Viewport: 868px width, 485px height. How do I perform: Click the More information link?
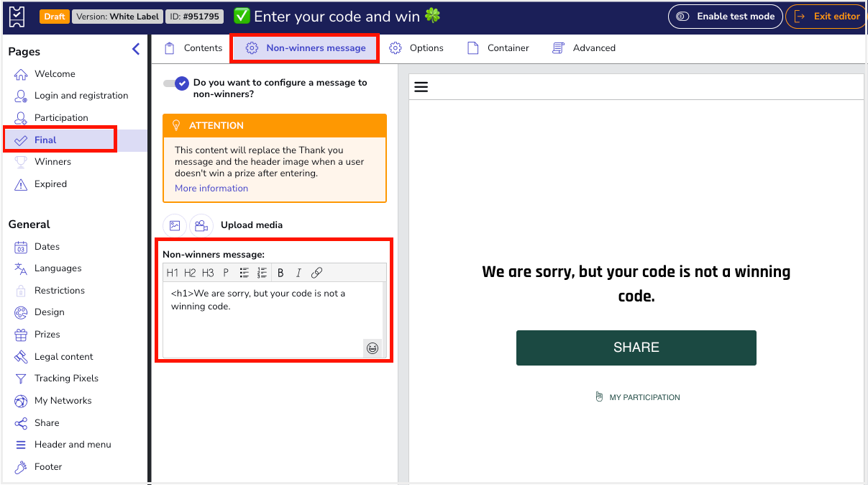click(x=211, y=188)
